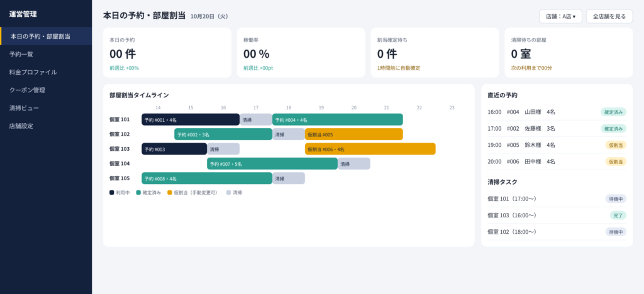The width and height of the screenshot is (644, 294).
Task: Select cleaning task 個室 101(17:00〜)
Action: [x=557, y=199]
